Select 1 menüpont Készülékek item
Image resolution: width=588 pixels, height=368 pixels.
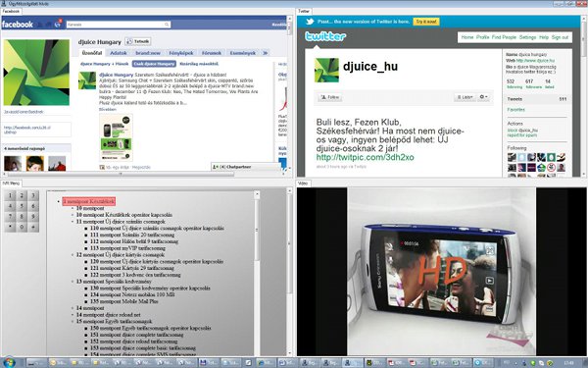tap(89, 201)
